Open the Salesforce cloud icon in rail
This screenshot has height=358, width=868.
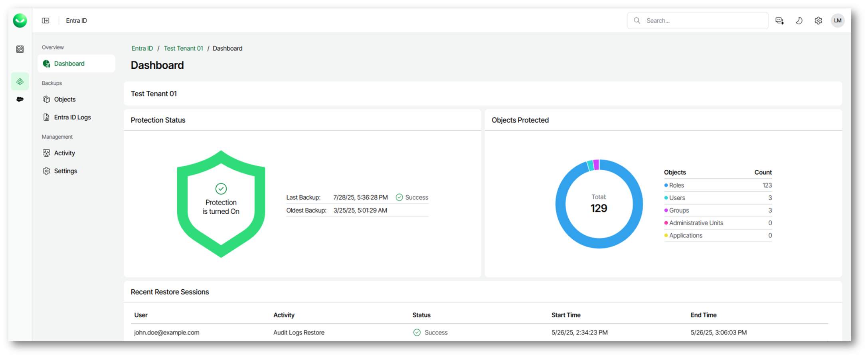tap(20, 99)
